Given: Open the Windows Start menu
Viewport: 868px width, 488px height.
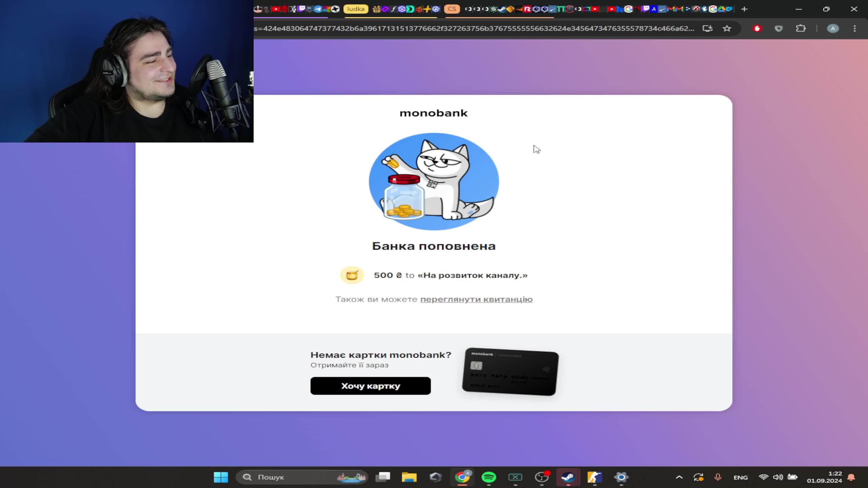Looking at the screenshot, I should click(x=221, y=477).
